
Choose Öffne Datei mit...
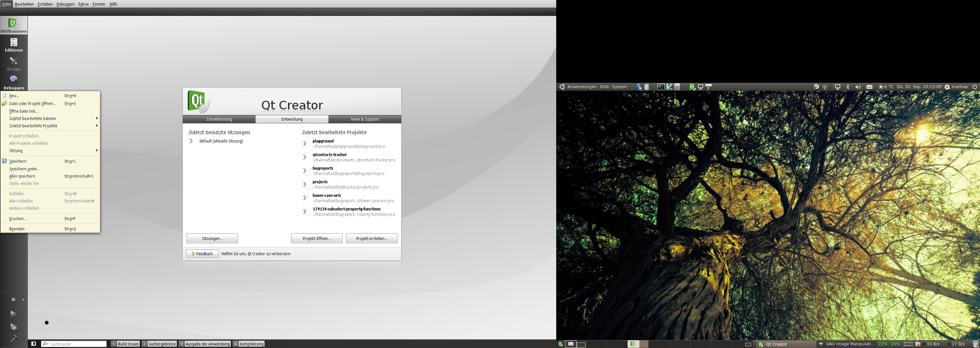point(50,111)
